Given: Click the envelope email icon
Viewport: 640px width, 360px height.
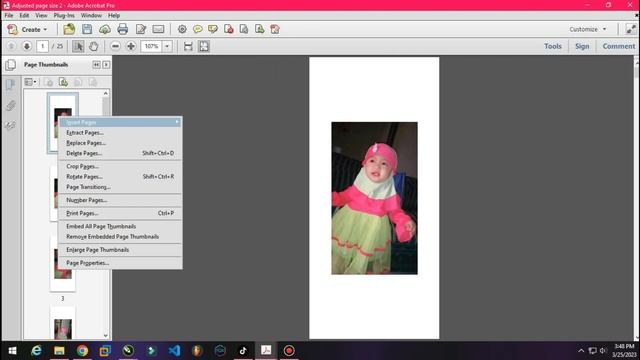Looking at the screenshot, I should pos(158,29).
